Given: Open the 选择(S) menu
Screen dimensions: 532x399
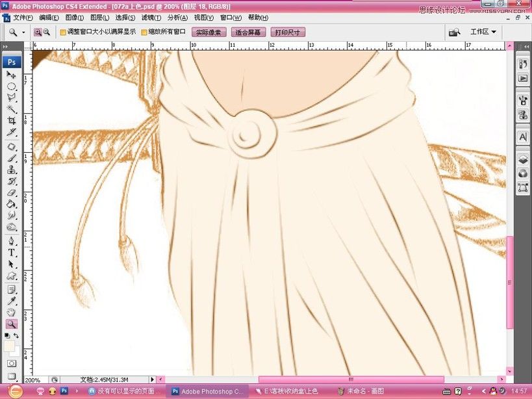Looking at the screenshot, I should click(x=125, y=18).
